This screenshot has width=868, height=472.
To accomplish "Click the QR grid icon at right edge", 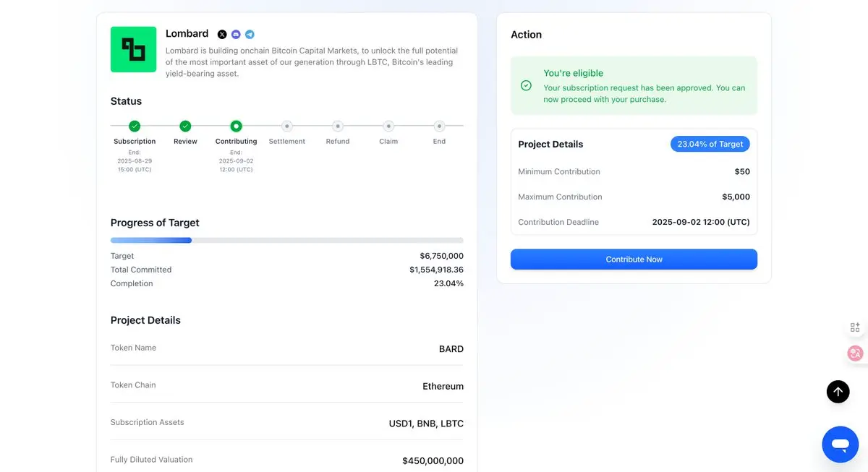I will point(855,327).
